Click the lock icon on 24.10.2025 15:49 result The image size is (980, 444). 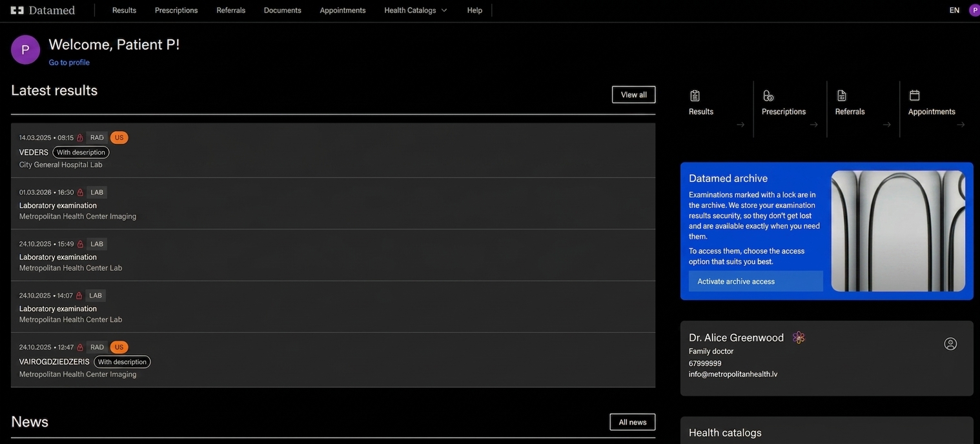tap(80, 244)
